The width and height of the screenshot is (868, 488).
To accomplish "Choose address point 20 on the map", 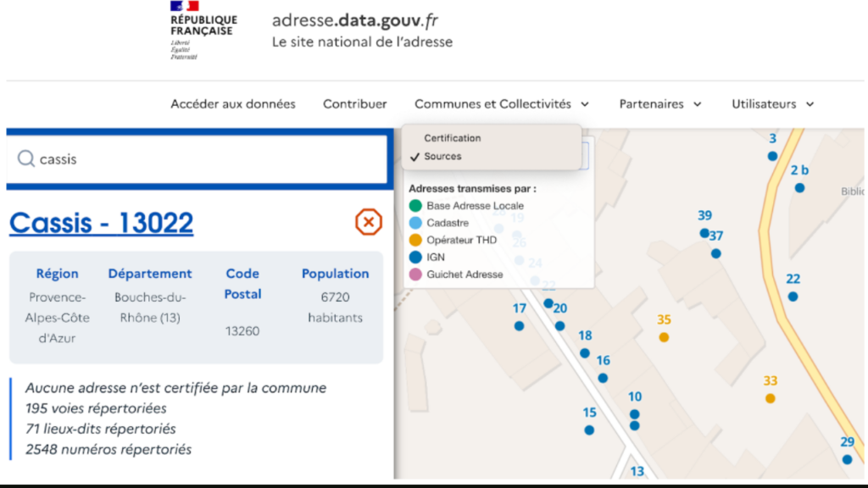I will (559, 326).
